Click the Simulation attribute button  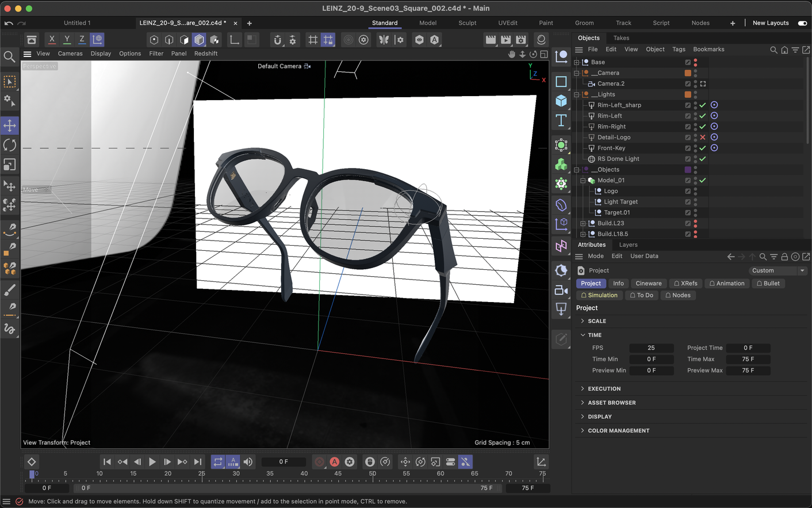click(599, 295)
